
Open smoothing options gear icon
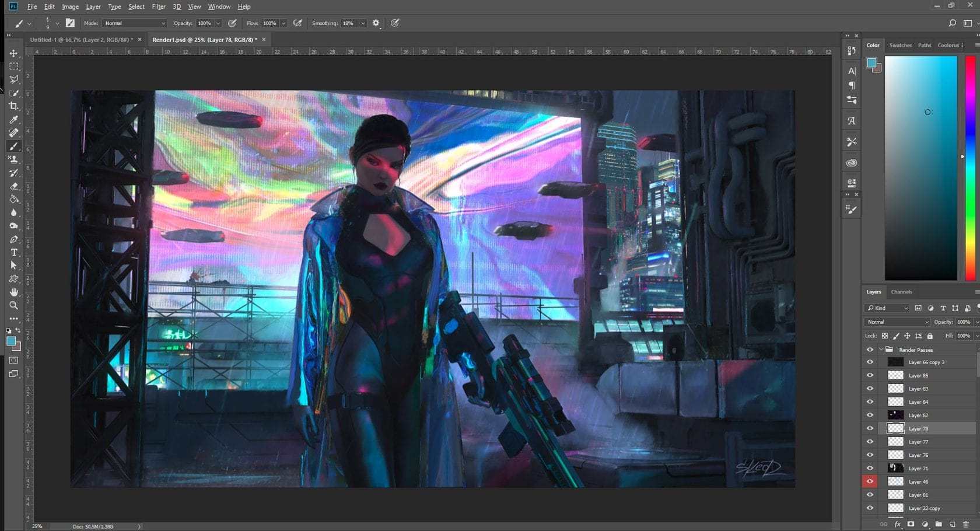pos(376,23)
